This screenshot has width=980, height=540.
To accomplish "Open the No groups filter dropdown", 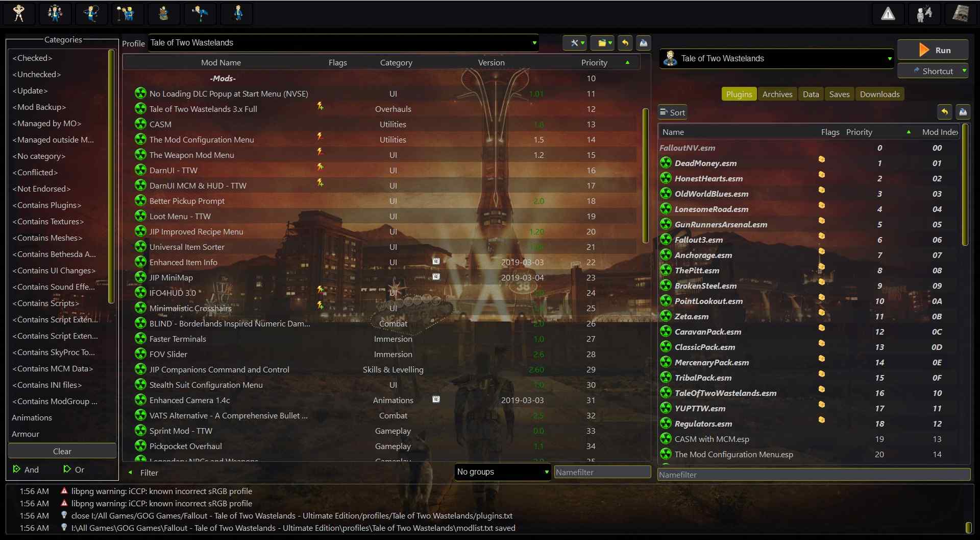I will (502, 472).
